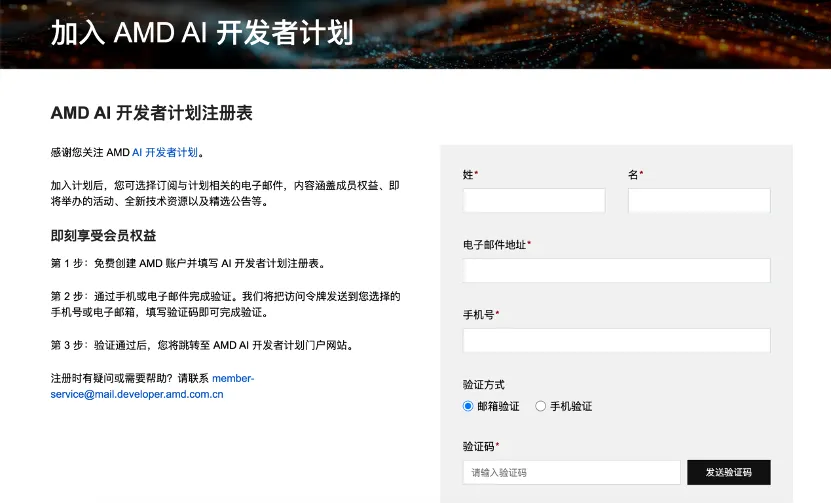Viewport: 832px width, 504px height.
Task: Click the member-service@mail.developer.amd.com.cn email link
Action: click(x=152, y=386)
